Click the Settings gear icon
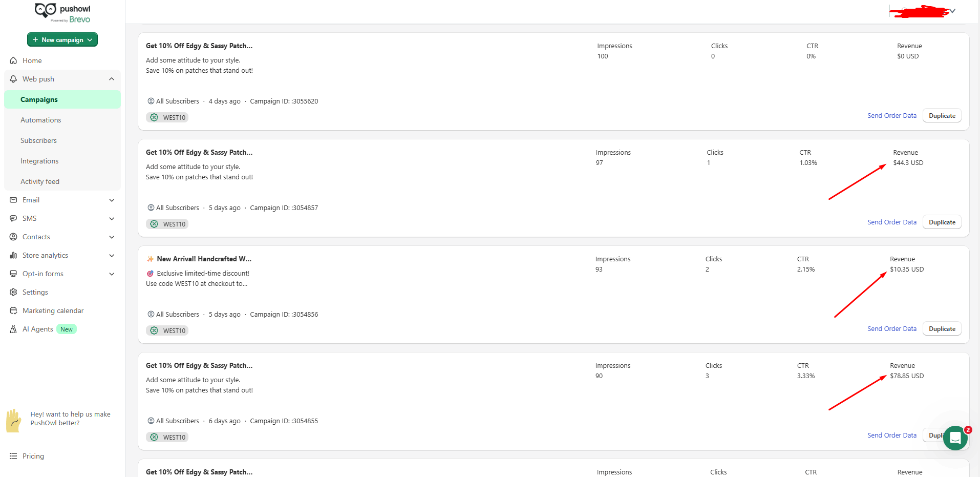Screen dimensions: 980x477 13,292
